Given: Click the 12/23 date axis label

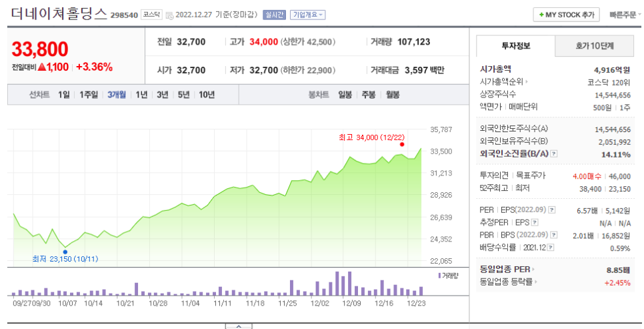Looking at the screenshot, I should tap(416, 304).
